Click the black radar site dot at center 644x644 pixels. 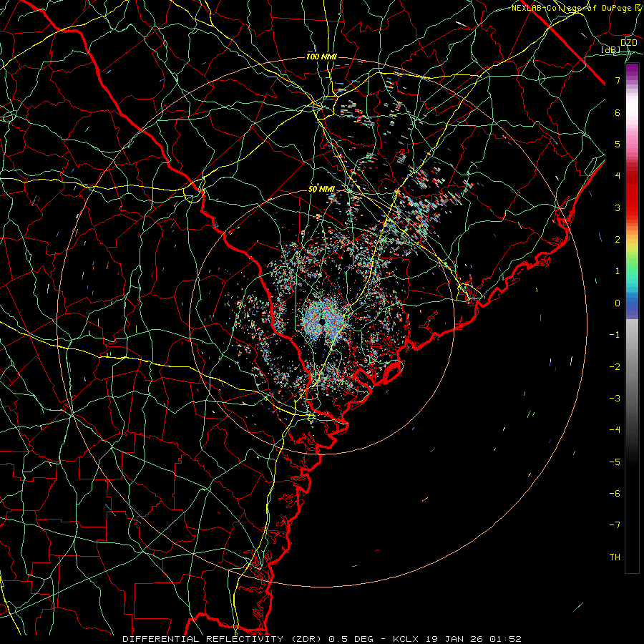point(323,321)
